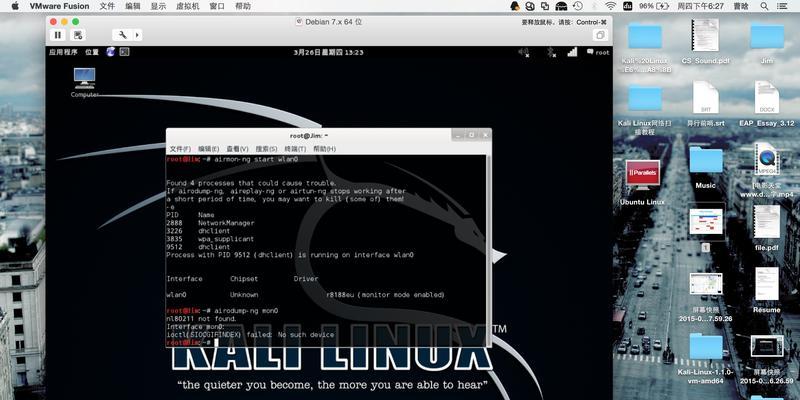This screenshot has width=800, height=400.
Task: Click the '2888 NetworkManager' process row
Action: point(210,223)
